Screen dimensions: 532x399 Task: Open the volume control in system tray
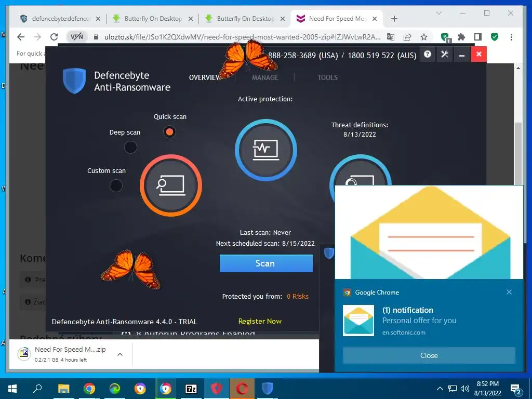[x=465, y=389]
